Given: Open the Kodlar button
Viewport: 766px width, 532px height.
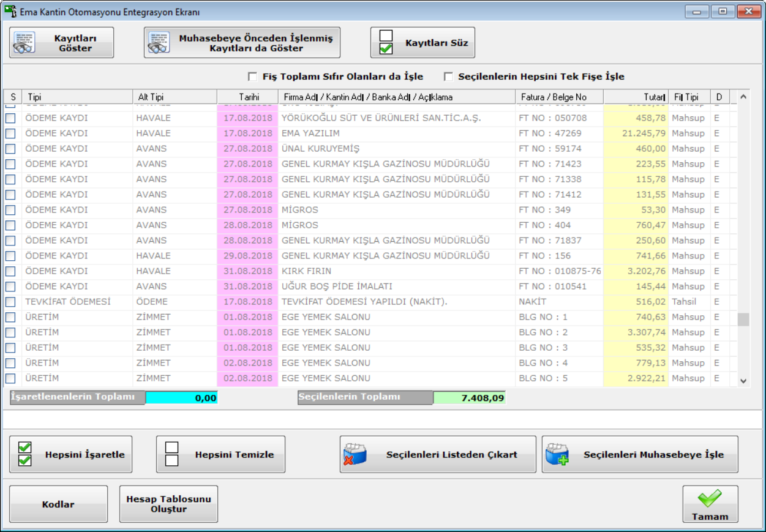Looking at the screenshot, I should click(x=58, y=504).
